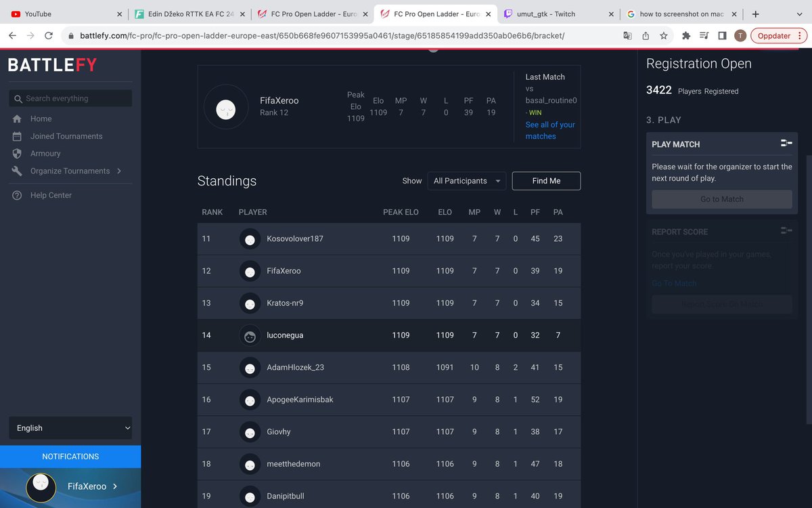Click player name AdamHlozek_23
The image size is (812, 508).
[295, 368]
